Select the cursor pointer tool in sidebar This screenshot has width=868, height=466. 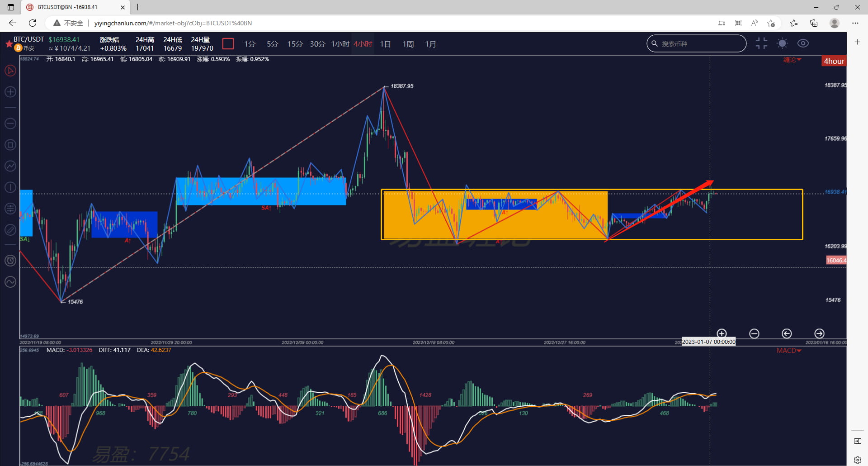coord(10,71)
